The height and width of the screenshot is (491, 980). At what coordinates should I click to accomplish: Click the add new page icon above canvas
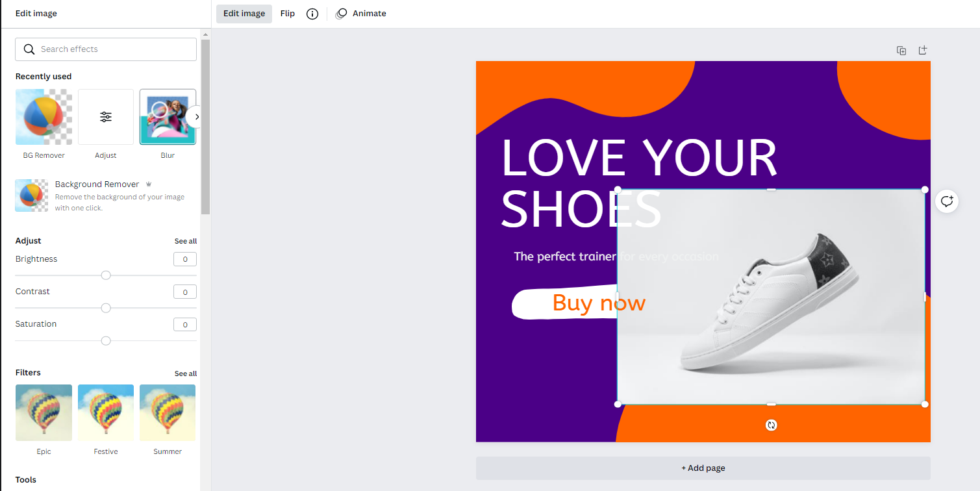tap(922, 51)
